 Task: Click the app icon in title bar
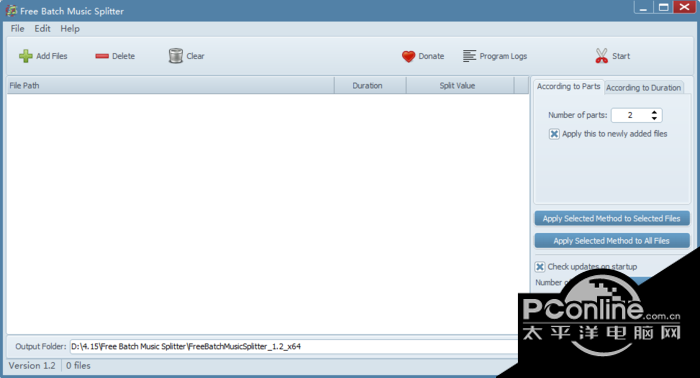click(x=11, y=11)
